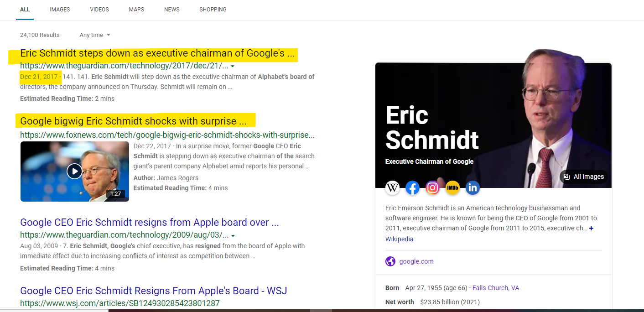The height and width of the screenshot is (312, 644).
Task: Switch to the NEWS tab
Action: click(x=172, y=10)
